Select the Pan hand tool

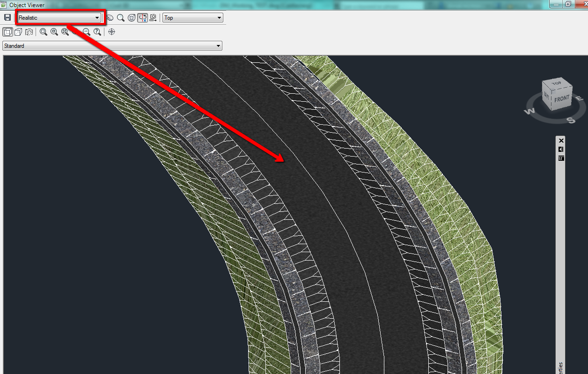click(110, 17)
